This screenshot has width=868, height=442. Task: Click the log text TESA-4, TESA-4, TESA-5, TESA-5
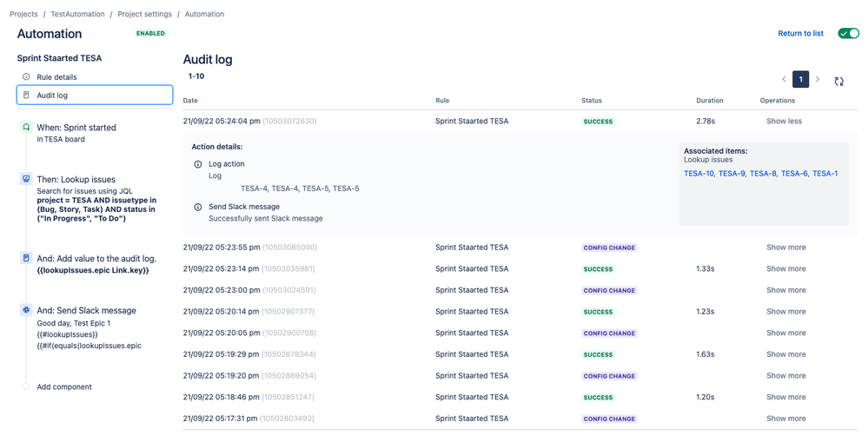[300, 188]
